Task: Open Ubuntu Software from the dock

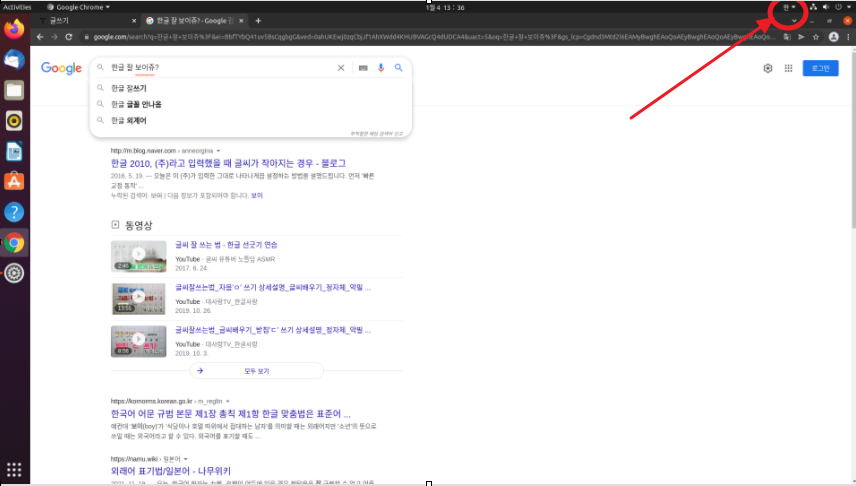Action: click(x=14, y=181)
